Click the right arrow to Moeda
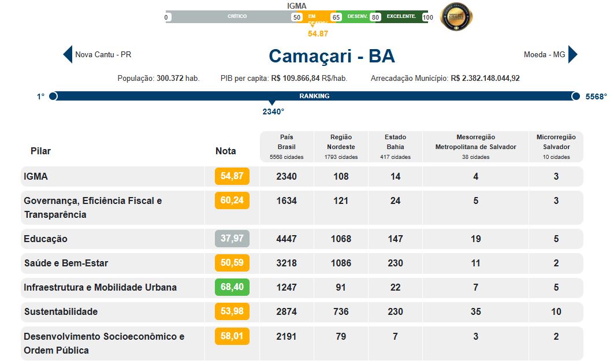Viewport: 610px width, 364px height. [x=572, y=54]
